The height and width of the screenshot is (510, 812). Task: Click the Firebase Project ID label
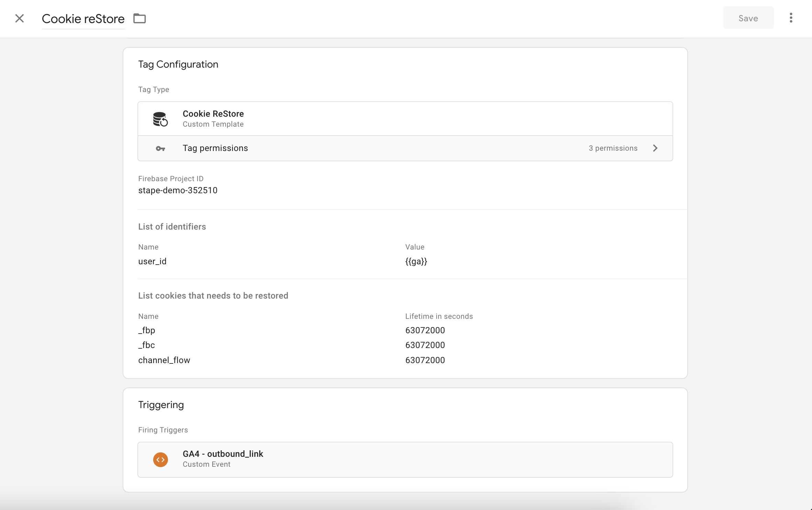[x=171, y=178]
